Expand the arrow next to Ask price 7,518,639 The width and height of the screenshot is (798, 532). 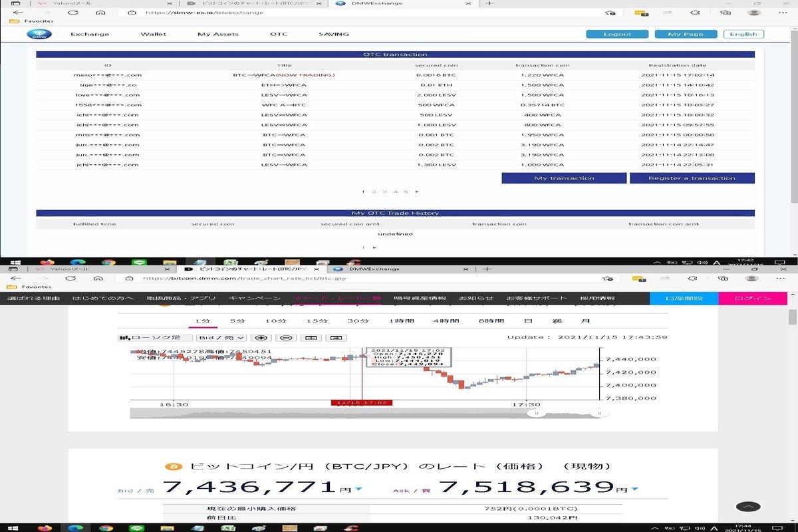pyautogui.click(x=635, y=489)
